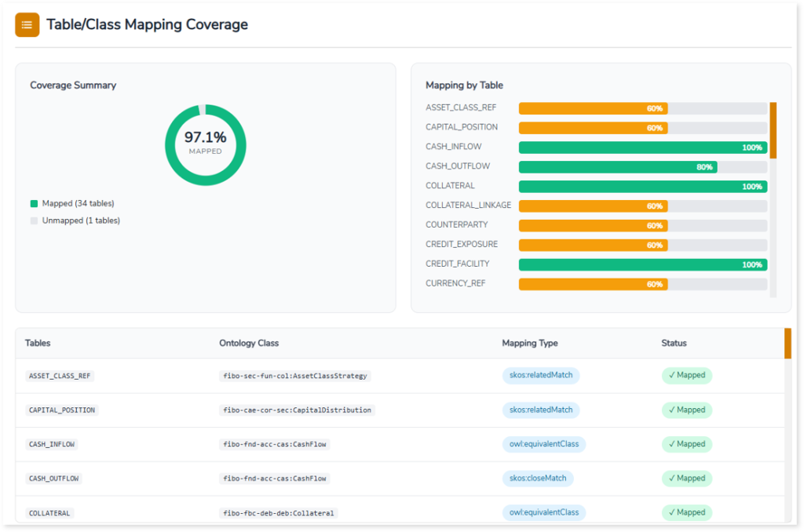Click the 97.1% mapped donut chart
804x532 pixels.
[205, 145]
